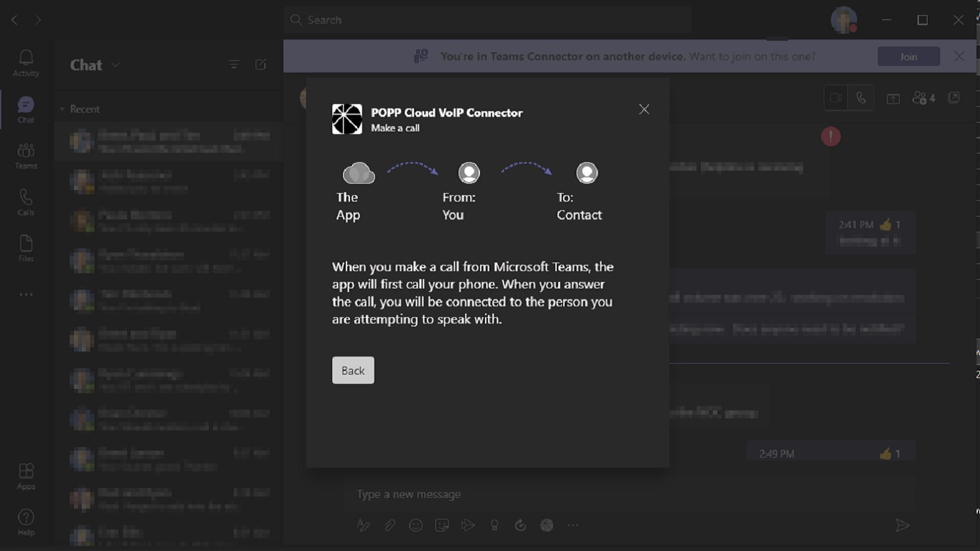980x551 pixels.
Task: Go to Calls in the sidebar
Action: 26,202
